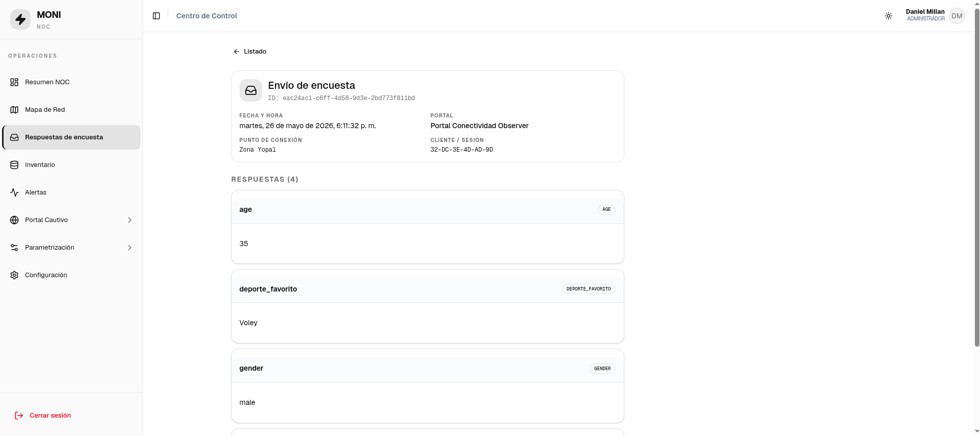Image resolution: width=980 pixels, height=436 pixels.
Task: Click the answer value male
Action: point(247,402)
